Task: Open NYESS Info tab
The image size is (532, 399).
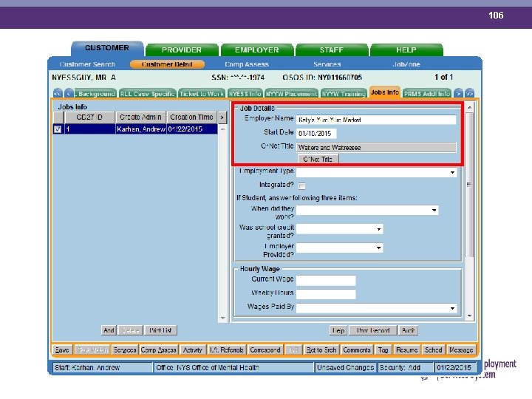Action: (x=245, y=94)
